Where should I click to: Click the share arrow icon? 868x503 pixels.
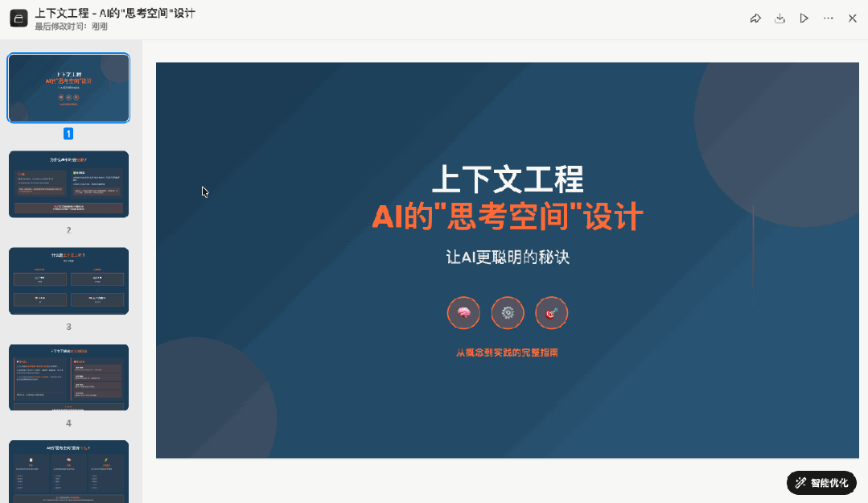(x=755, y=19)
